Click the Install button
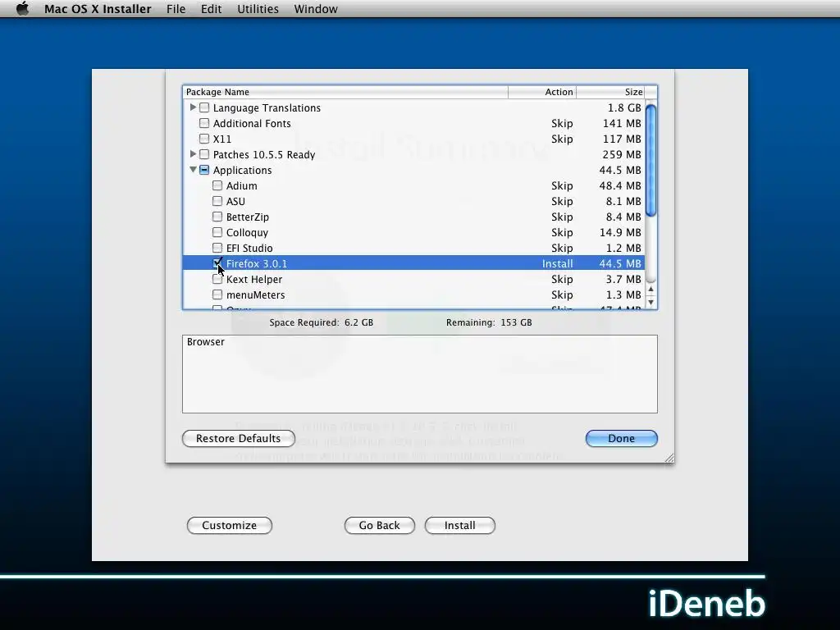Screen dimensions: 840x630 coord(459,525)
